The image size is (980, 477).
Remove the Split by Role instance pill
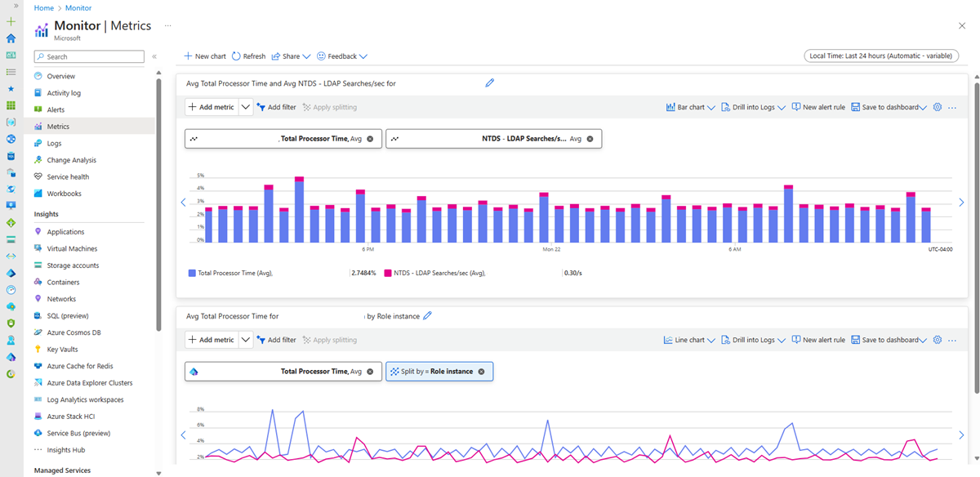point(481,372)
